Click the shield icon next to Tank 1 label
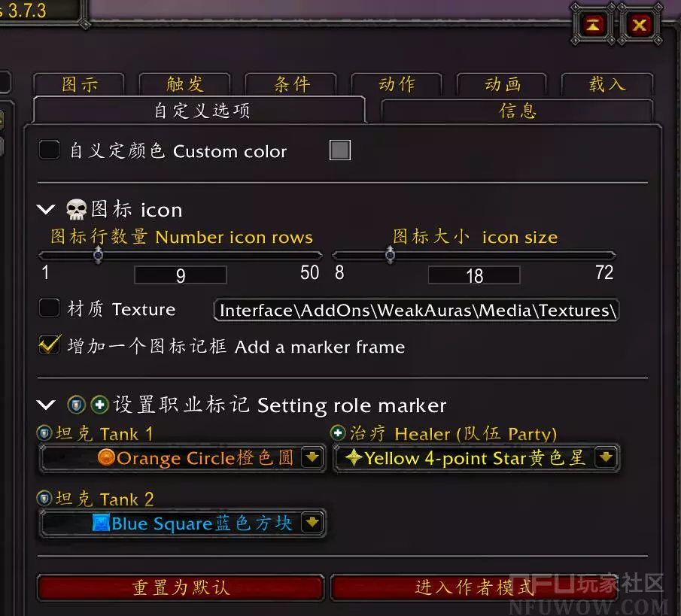This screenshot has width=681, height=616. point(44,433)
